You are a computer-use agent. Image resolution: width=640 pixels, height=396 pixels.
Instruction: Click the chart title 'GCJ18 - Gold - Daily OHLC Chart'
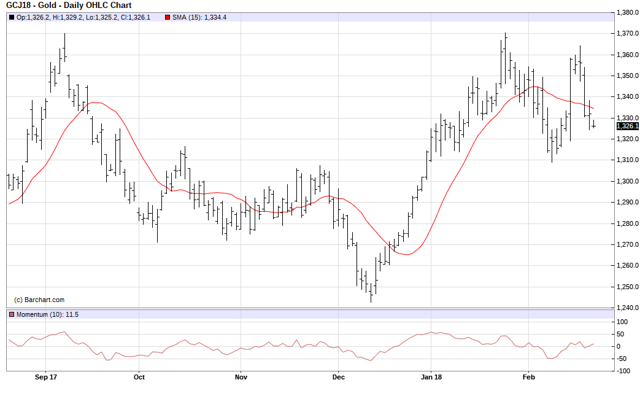tap(69, 5)
